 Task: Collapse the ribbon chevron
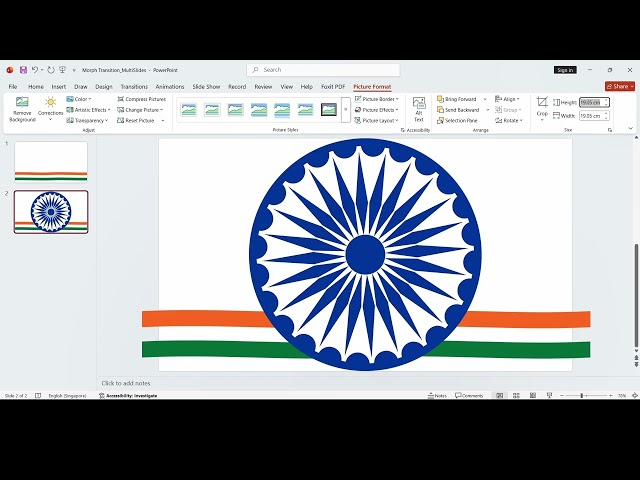[631, 129]
